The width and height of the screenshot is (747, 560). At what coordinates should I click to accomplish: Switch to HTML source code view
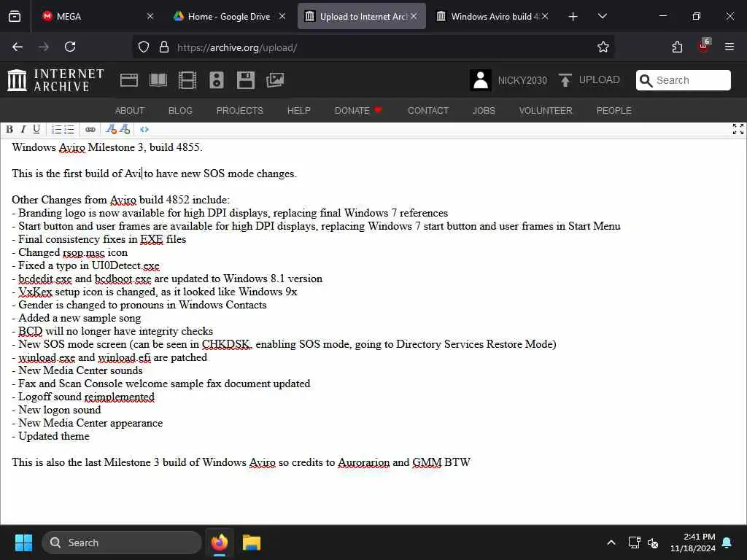(x=144, y=130)
